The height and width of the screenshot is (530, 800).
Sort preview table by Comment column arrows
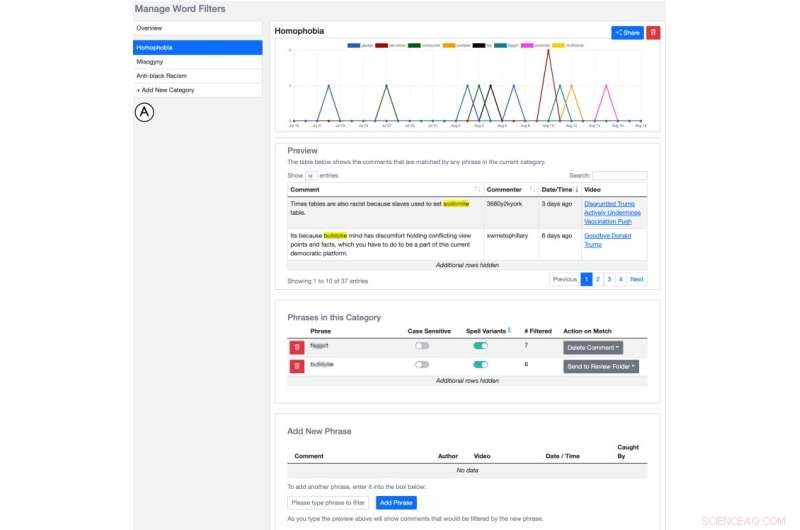478,189
